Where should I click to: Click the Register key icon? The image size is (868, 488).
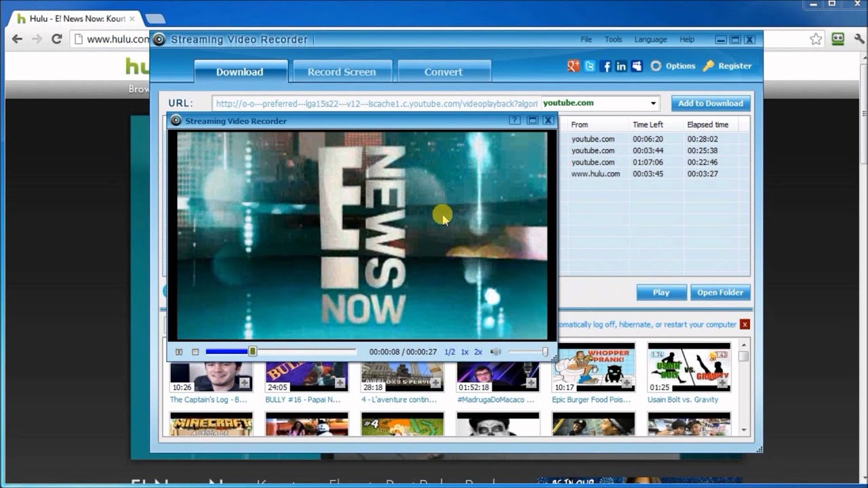tap(709, 66)
